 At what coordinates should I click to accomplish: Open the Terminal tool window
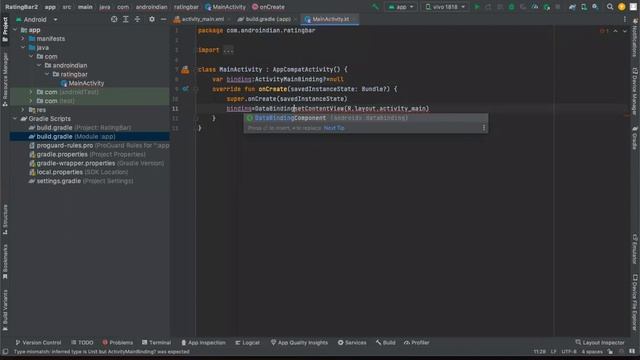(x=156, y=342)
